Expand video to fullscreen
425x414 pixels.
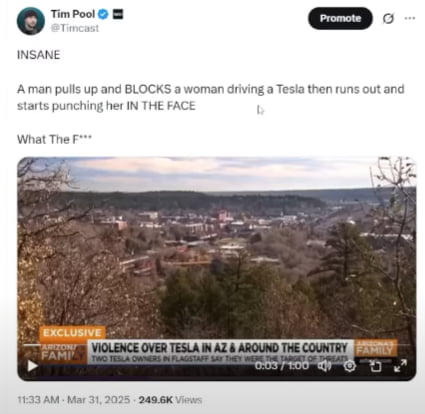[400, 366]
